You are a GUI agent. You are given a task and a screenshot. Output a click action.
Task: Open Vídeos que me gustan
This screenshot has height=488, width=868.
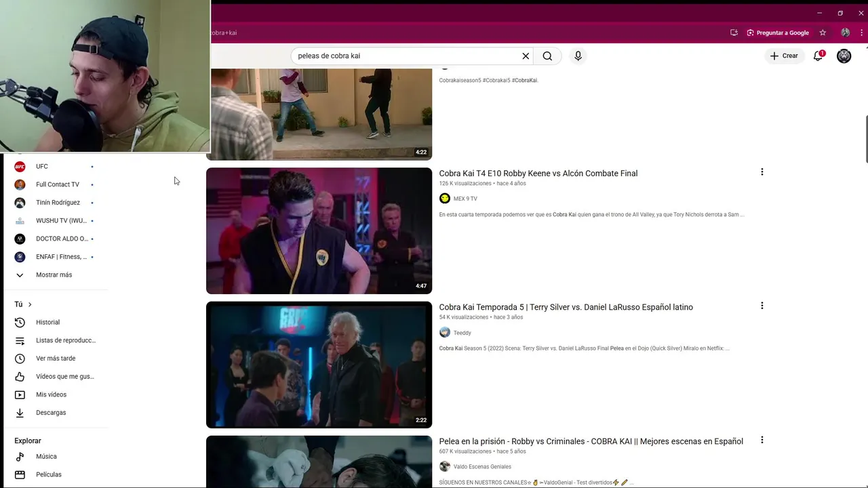54,376
